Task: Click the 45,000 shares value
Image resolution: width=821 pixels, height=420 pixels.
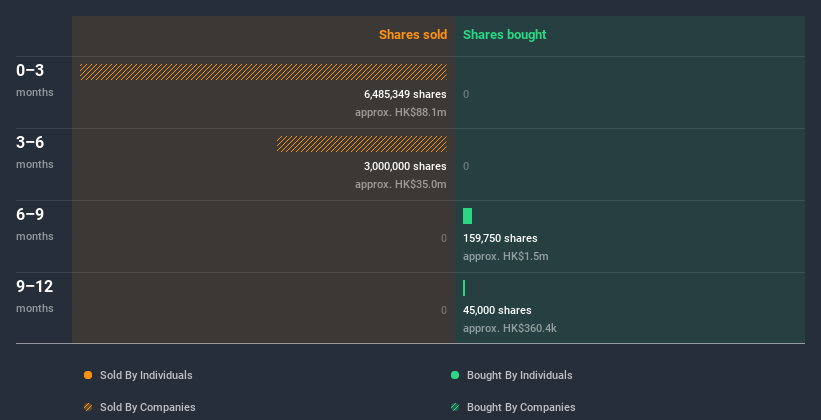Action: point(497,311)
